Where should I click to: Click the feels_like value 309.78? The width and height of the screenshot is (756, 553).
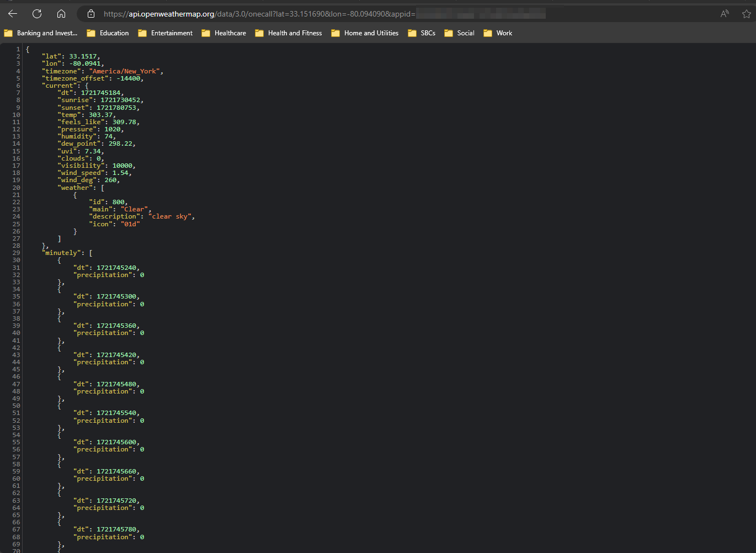coord(124,122)
